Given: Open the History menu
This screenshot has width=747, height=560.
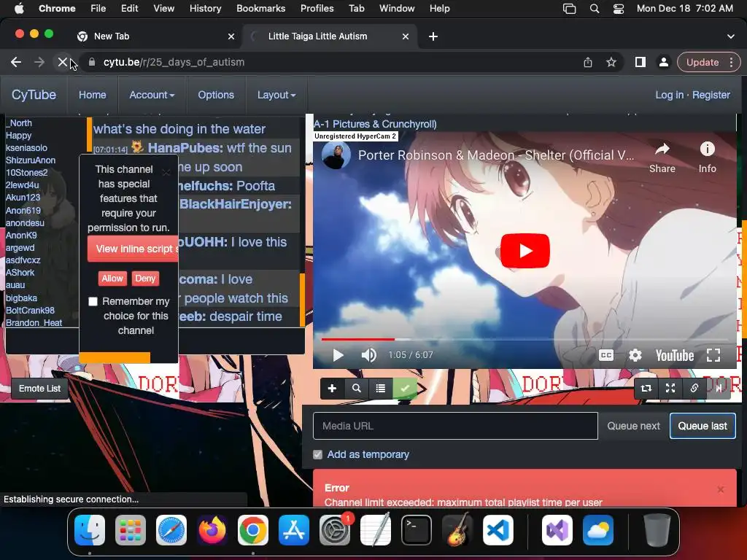Looking at the screenshot, I should [205, 9].
